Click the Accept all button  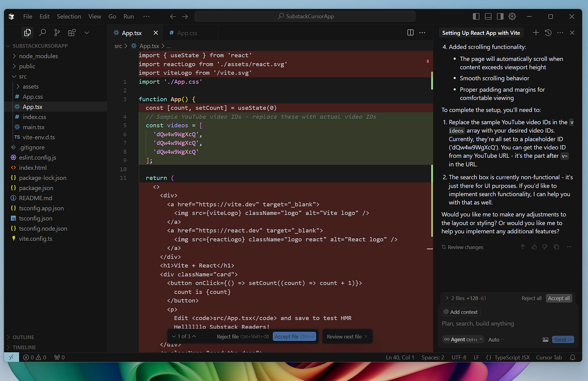click(559, 298)
